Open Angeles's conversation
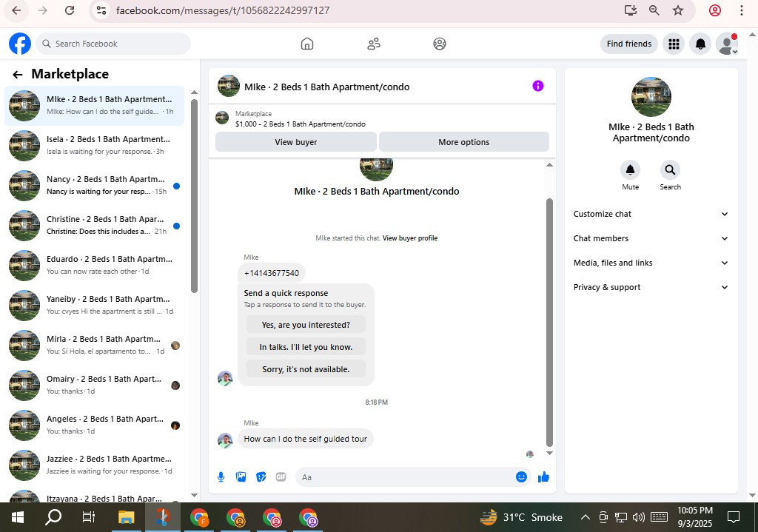This screenshot has height=532, width=758. coord(94,425)
